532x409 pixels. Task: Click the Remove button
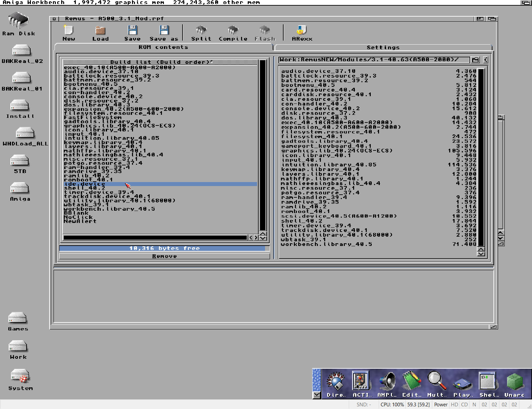(164, 256)
